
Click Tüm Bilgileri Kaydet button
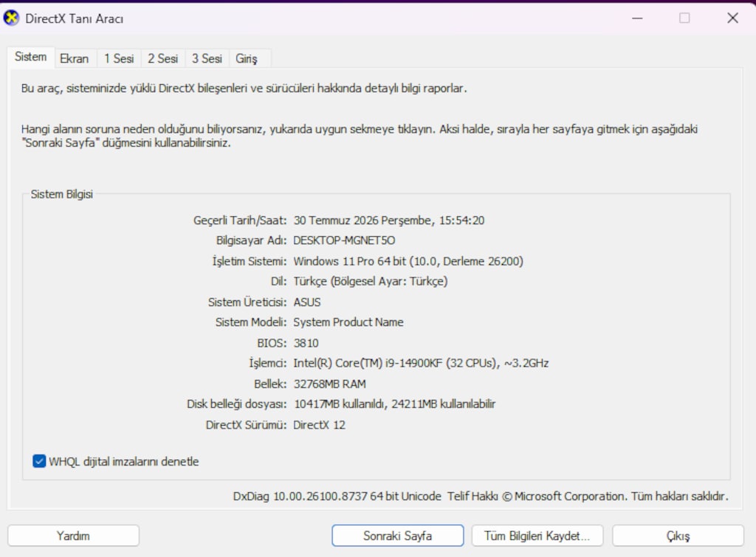click(x=537, y=536)
